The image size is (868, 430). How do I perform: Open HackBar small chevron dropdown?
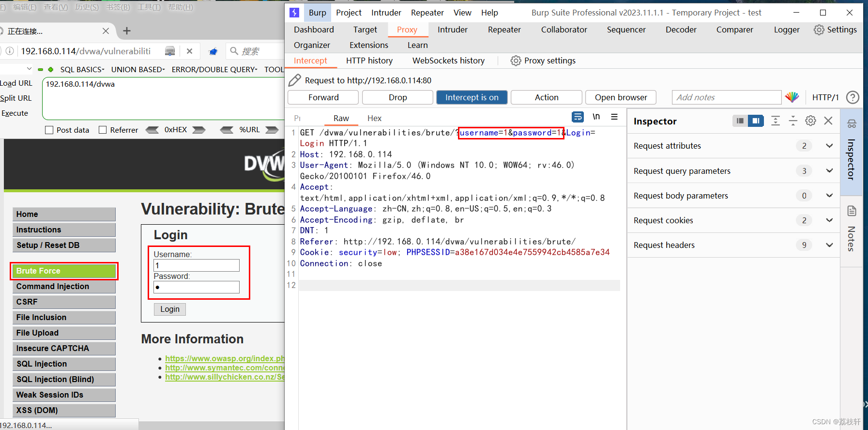coord(29,69)
